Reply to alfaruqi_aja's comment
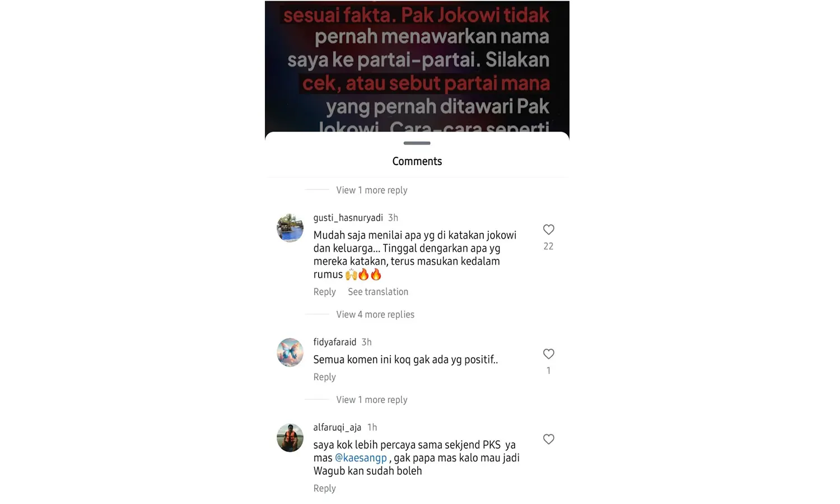 point(324,488)
